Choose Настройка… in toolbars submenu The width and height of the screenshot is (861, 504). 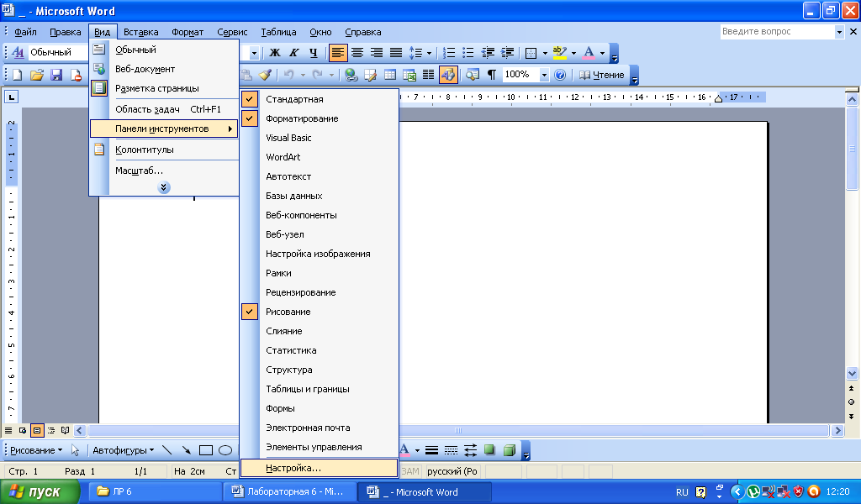coord(319,468)
